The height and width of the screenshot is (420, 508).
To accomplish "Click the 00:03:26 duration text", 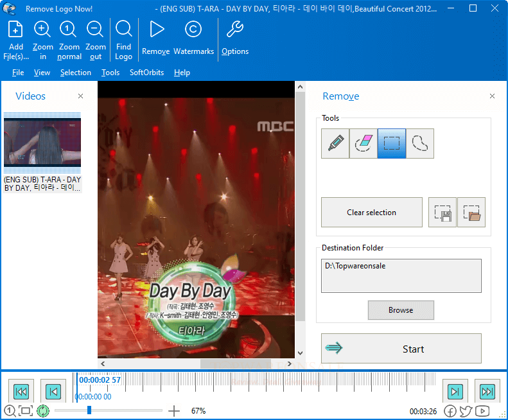I will pos(423,412).
